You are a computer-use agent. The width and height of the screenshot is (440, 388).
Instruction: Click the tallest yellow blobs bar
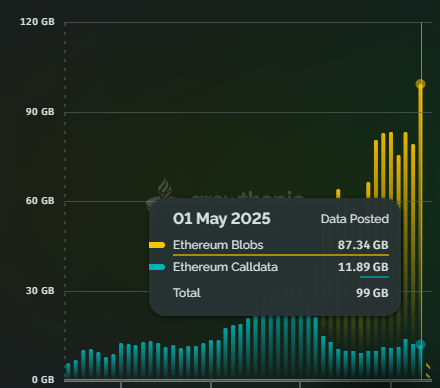coord(420,213)
